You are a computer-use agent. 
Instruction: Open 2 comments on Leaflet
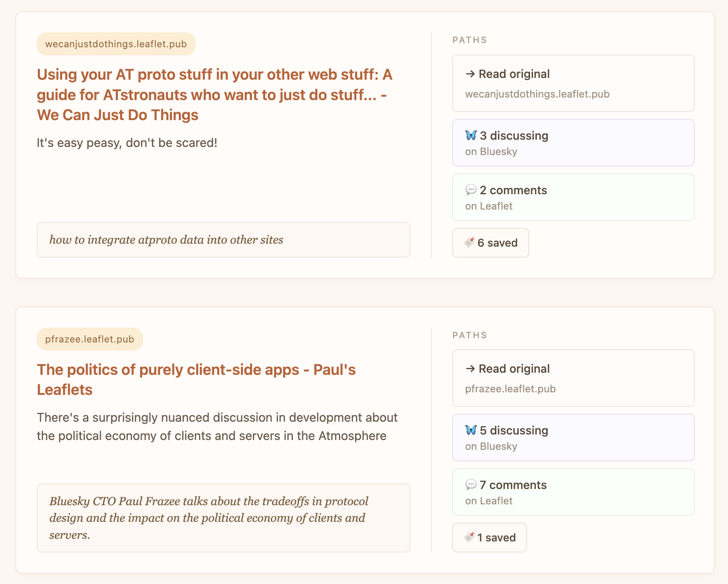(573, 197)
